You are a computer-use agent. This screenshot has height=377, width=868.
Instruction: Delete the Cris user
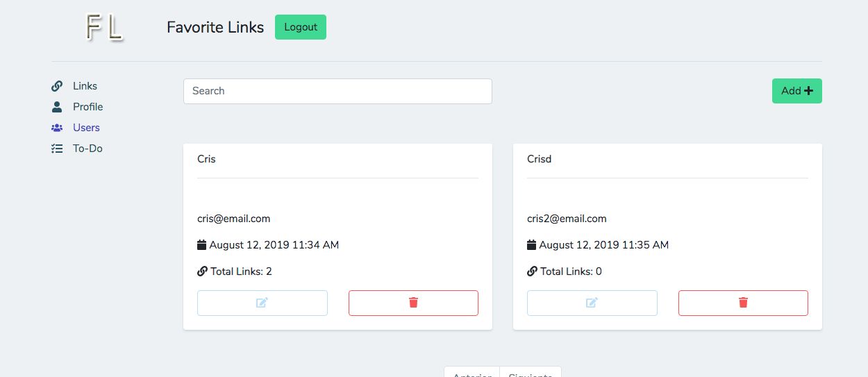tap(413, 303)
